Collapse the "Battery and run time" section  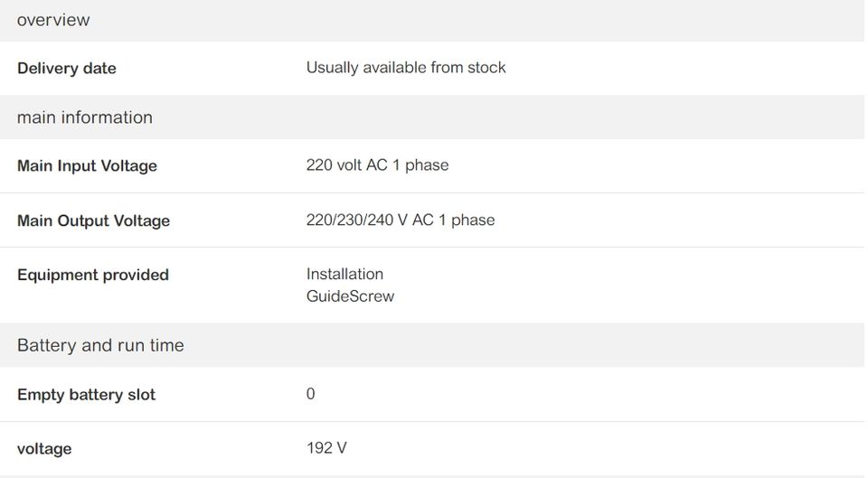click(x=100, y=345)
